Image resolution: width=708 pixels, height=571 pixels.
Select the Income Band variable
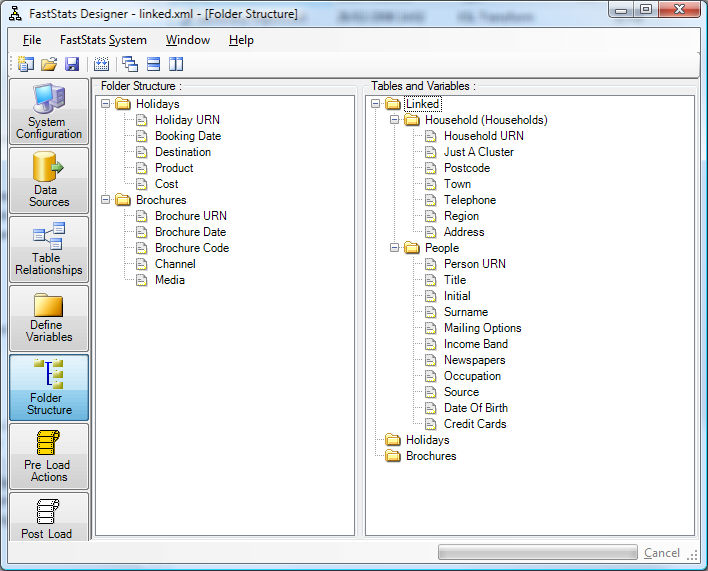pos(476,344)
